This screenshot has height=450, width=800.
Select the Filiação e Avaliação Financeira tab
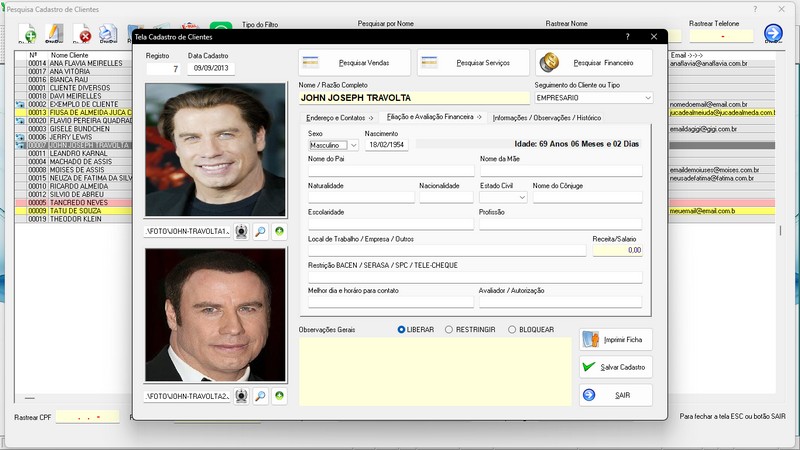pos(433,117)
